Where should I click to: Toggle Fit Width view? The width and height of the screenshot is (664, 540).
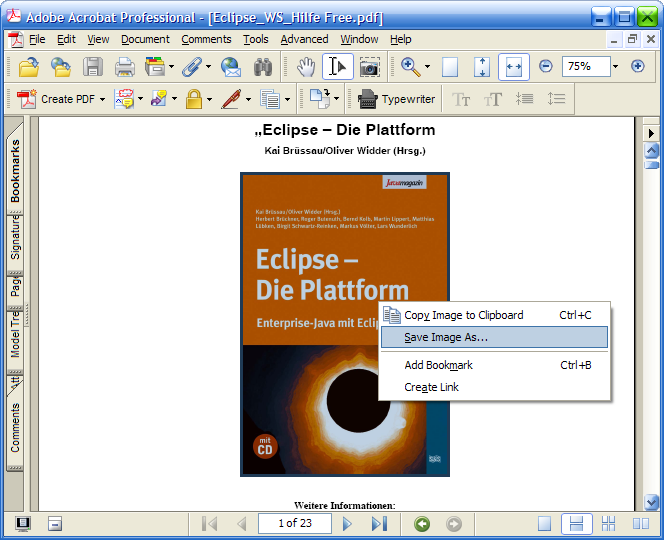[514, 67]
